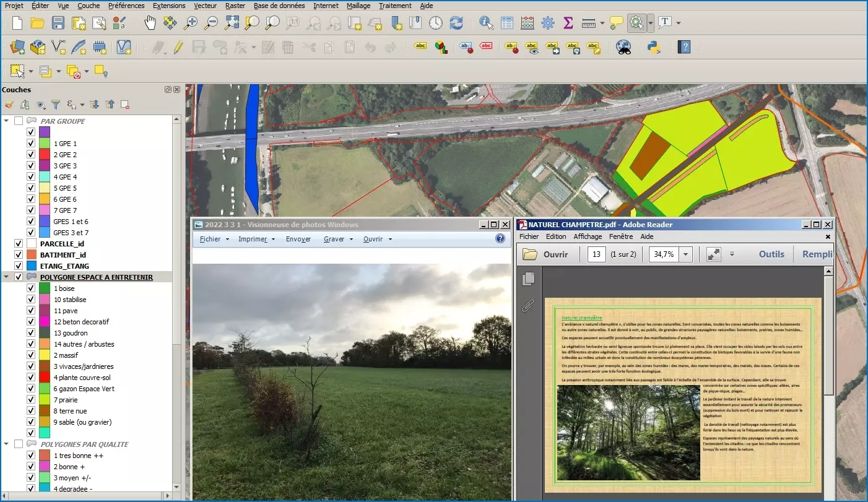Click the 4 plante couvre-sol red swatch
This screenshot has height=502, width=868.
(x=44, y=378)
